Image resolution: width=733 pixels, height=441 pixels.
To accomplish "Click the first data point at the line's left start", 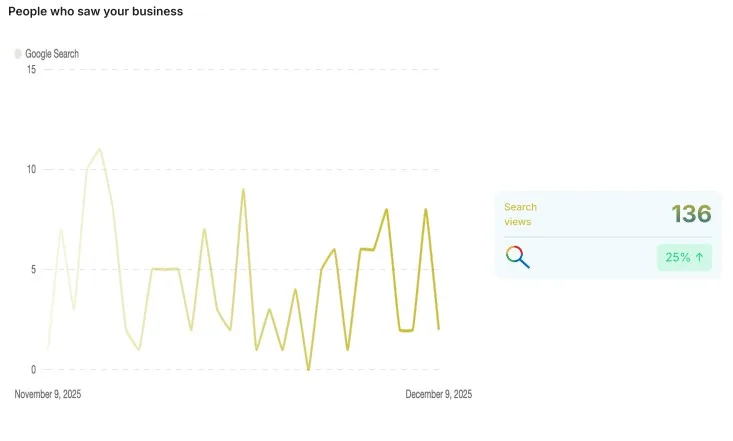I will click(48, 349).
